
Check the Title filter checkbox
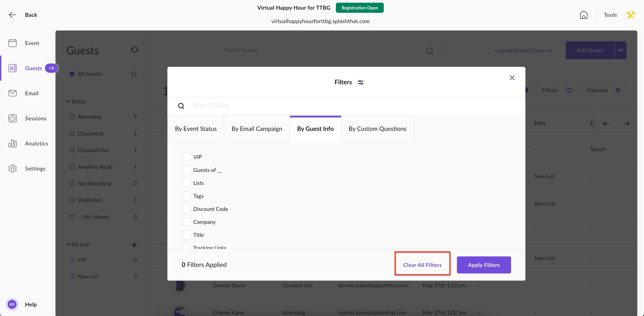tap(186, 235)
